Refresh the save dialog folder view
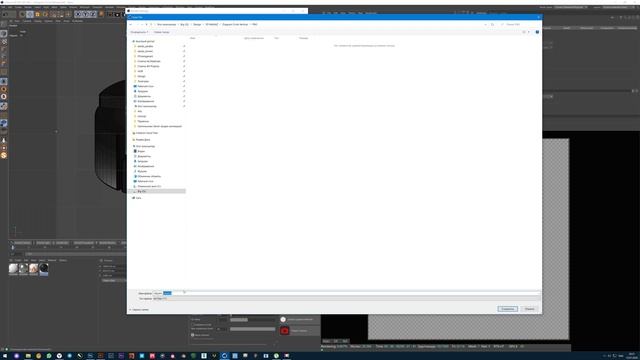 [492, 24]
